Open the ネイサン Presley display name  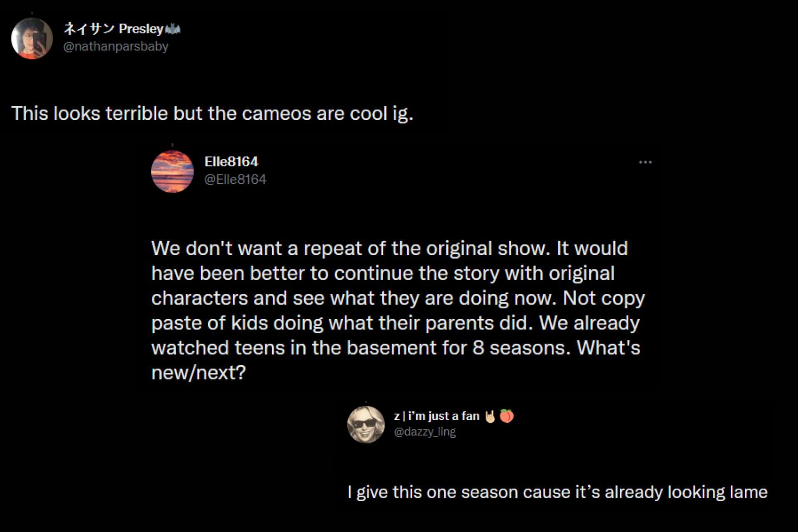point(113,29)
